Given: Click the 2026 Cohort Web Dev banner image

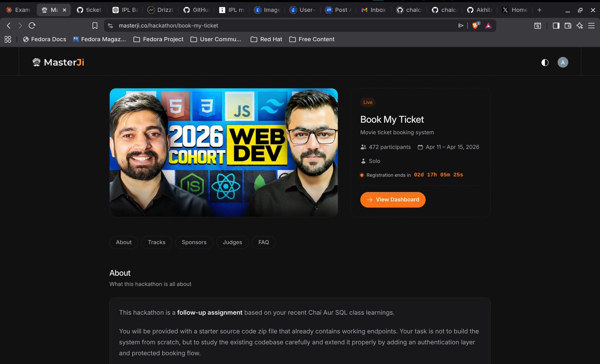Looking at the screenshot, I should tap(223, 153).
